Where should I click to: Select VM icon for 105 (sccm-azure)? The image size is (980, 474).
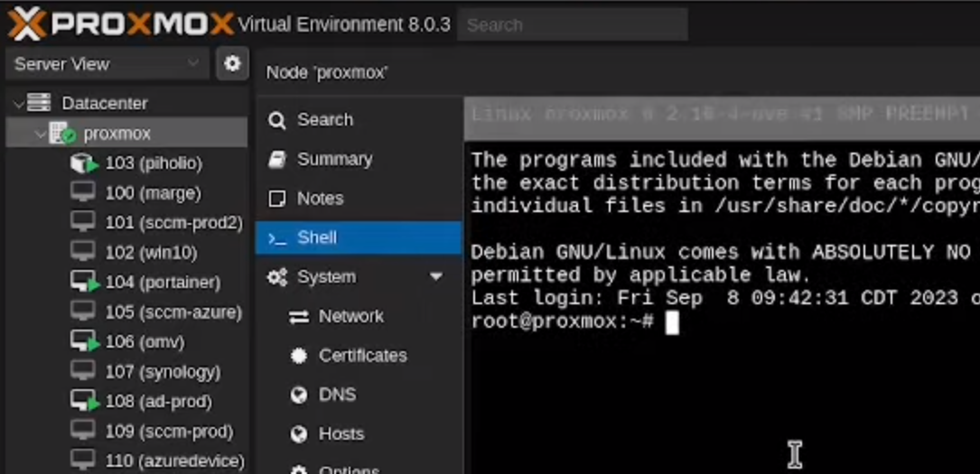[x=82, y=311]
